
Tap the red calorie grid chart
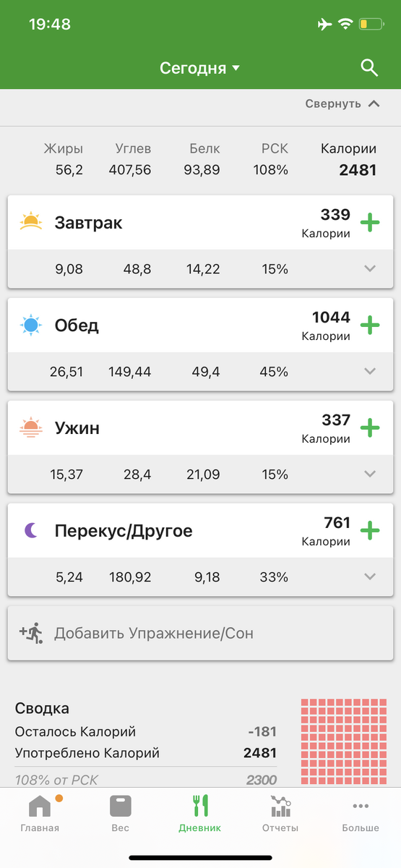[343, 742]
